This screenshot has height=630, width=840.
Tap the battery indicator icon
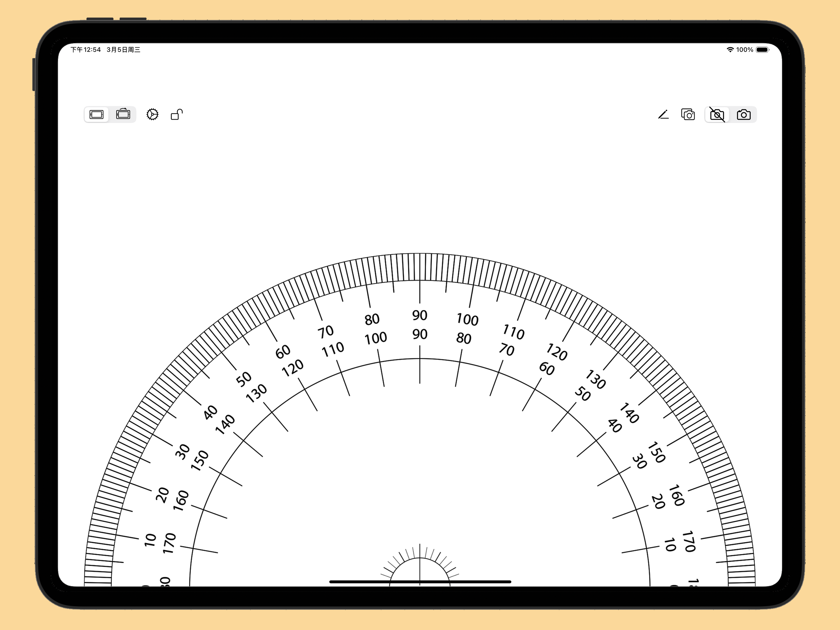(x=763, y=50)
